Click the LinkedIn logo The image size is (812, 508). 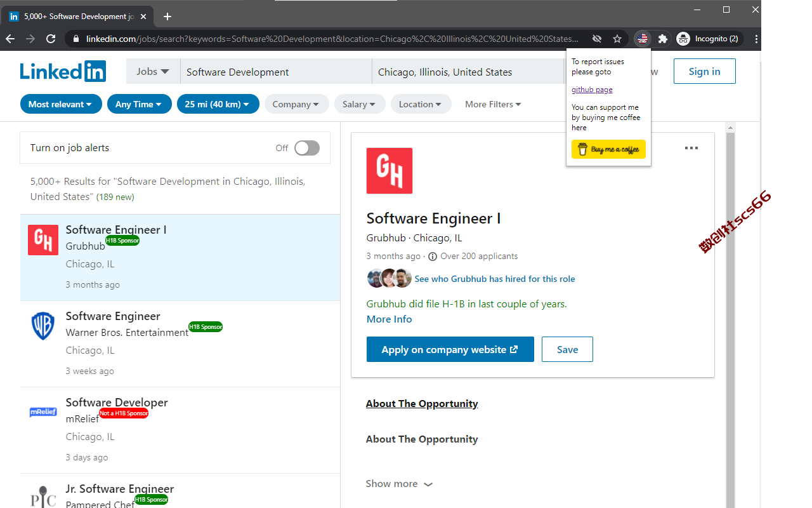(63, 71)
